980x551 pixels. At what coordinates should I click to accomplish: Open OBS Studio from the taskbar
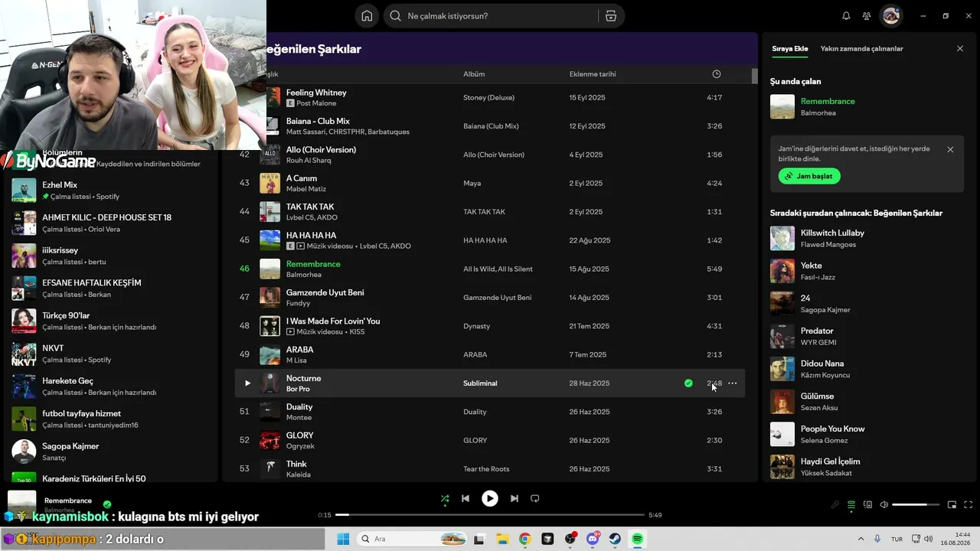570,539
